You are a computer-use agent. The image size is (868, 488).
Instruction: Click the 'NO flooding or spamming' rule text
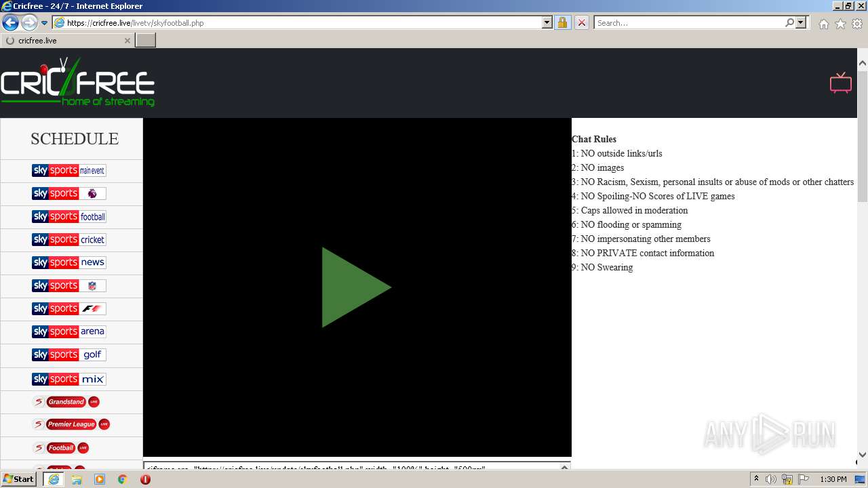631,224
